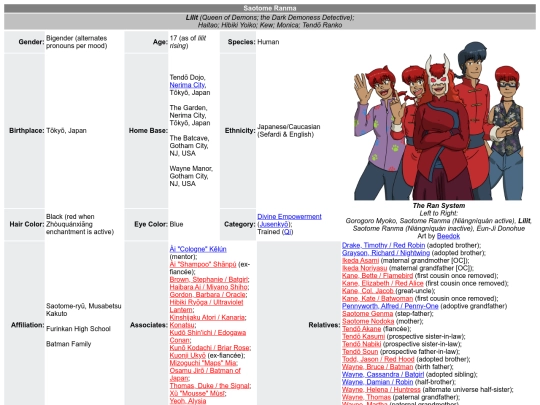Open Haibara Ai / Miyano Shiho link
Viewport: 540px width, 405px height.
click(209, 287)
